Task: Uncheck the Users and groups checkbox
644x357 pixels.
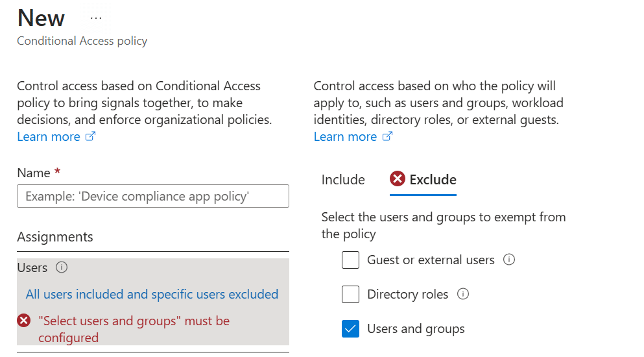Action: tap(350, 328)
